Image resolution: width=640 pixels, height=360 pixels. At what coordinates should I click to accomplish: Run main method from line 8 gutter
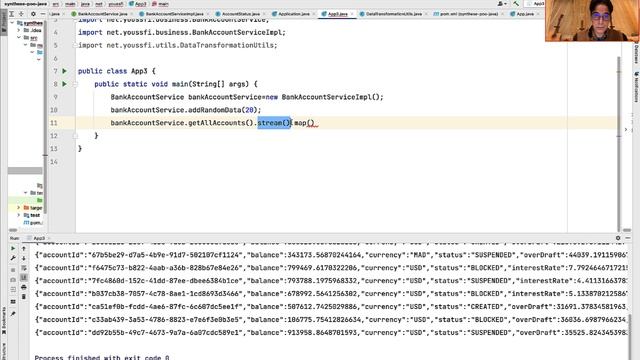64,84
